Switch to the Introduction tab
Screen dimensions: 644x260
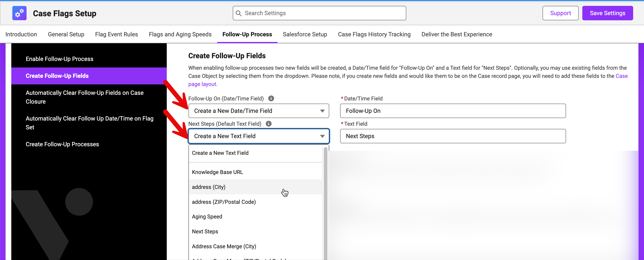click(21, 34)
